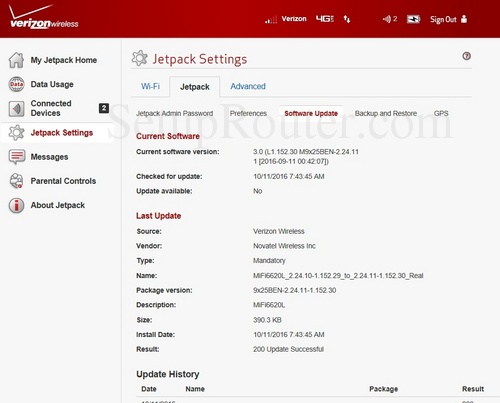
Task: Click the Sign Out link
Action: (x=443, y=19)
